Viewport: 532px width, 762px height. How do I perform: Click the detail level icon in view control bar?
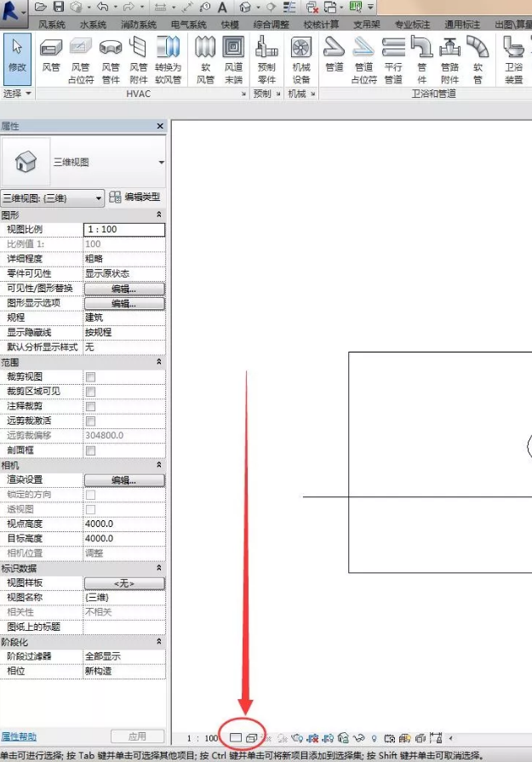tap(235, 737)
